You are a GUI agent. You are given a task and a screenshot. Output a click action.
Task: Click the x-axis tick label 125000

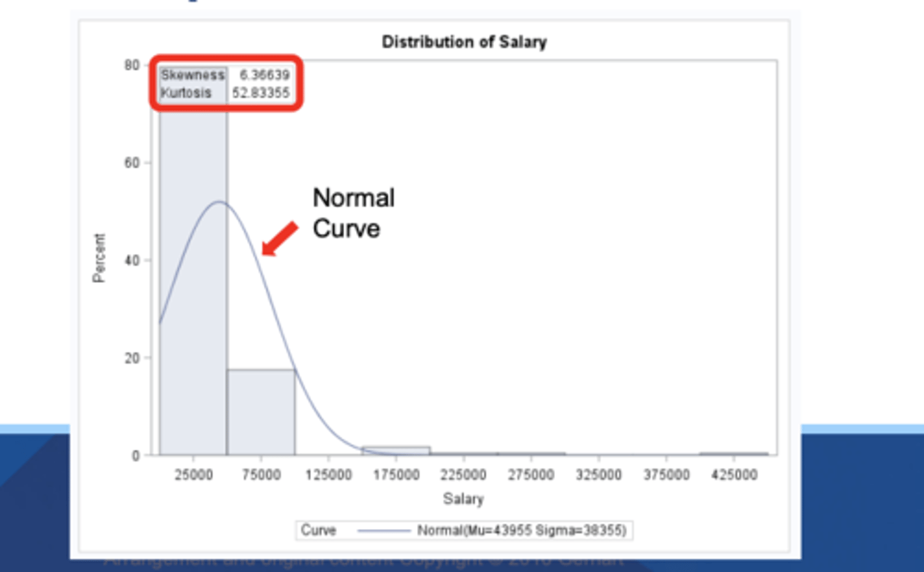pos(329,475)
